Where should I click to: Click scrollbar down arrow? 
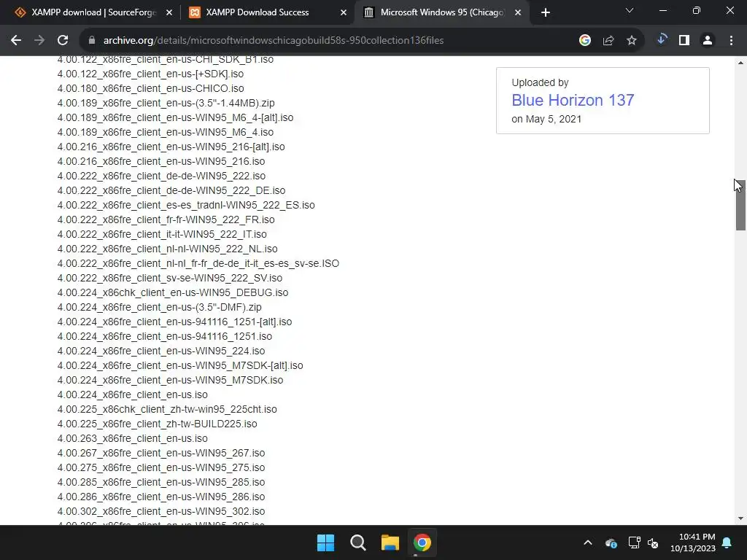click(x=740, y=518)
